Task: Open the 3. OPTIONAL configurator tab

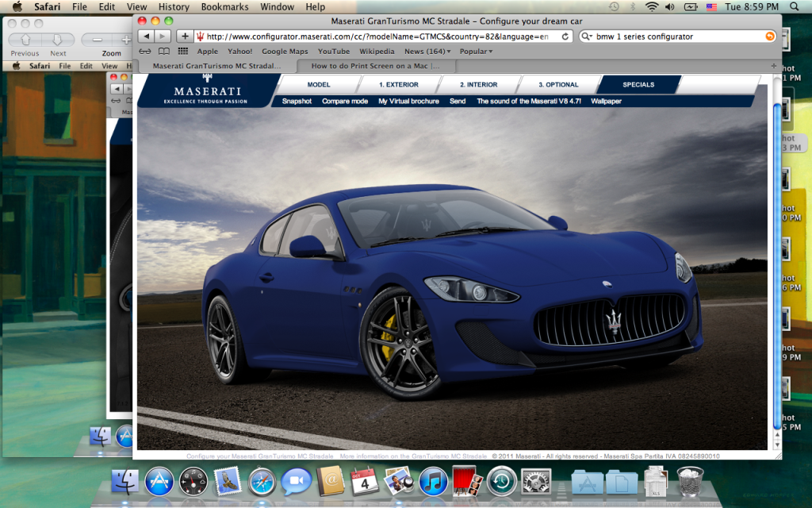Action: pyautogui.click(x=558, y=84)
